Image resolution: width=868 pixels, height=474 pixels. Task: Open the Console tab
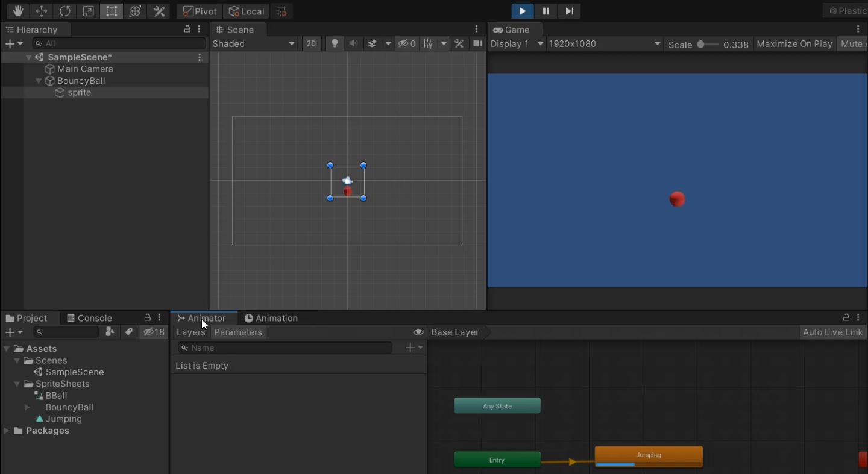tap(89, 318)
